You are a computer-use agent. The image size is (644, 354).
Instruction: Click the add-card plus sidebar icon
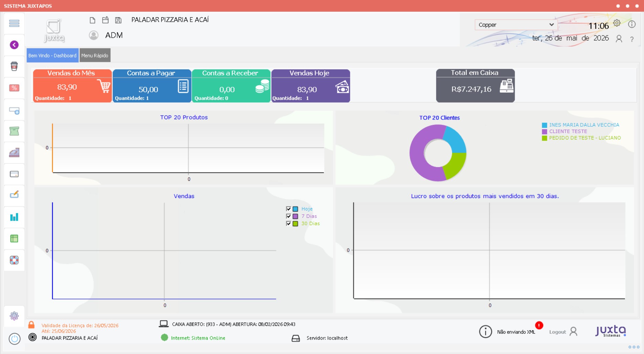point(14,111)
